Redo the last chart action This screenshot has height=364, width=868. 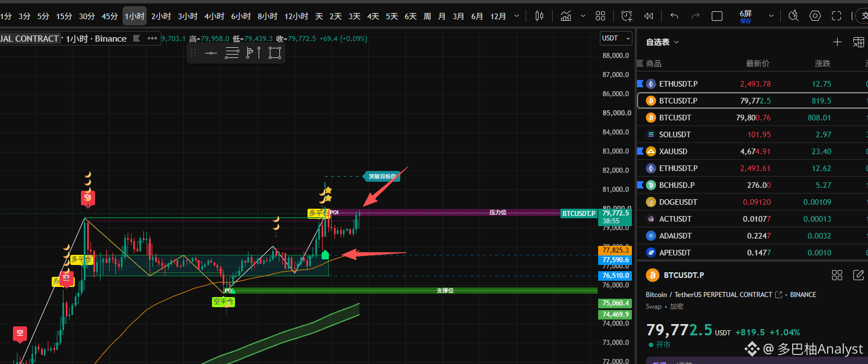[695, 16]
